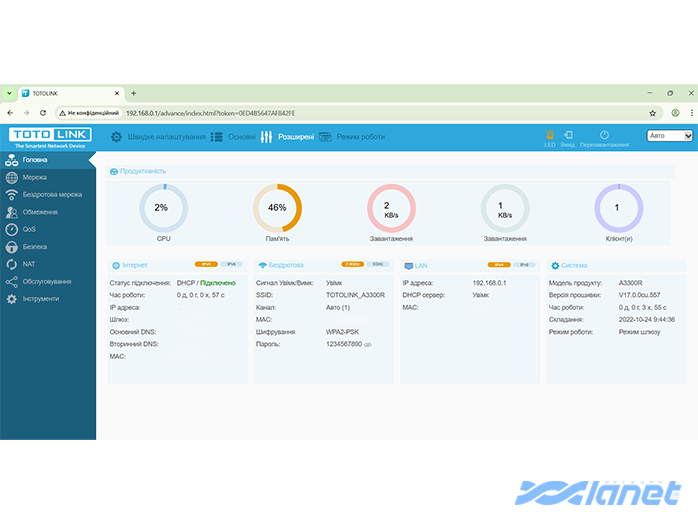Reveal the wireless password eye icon
698x524 pixels.
pyautogui.click(x=368, y=344)
